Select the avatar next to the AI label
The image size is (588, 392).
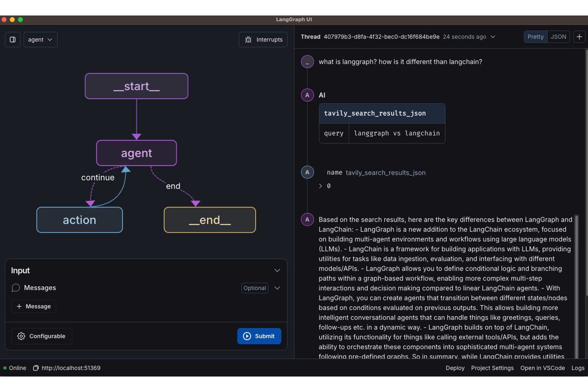pos(307,95)
